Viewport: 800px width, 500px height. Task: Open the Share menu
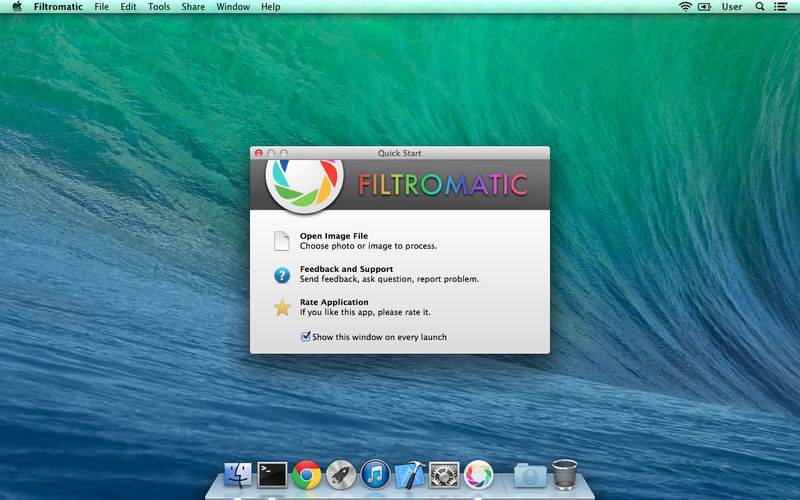(193, 7)
